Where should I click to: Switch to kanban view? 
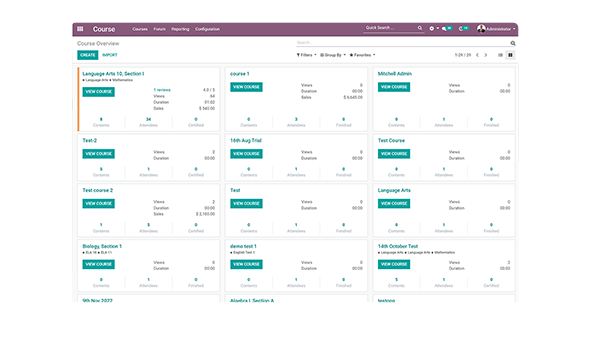pyautogui.click(x=510, y=55)
